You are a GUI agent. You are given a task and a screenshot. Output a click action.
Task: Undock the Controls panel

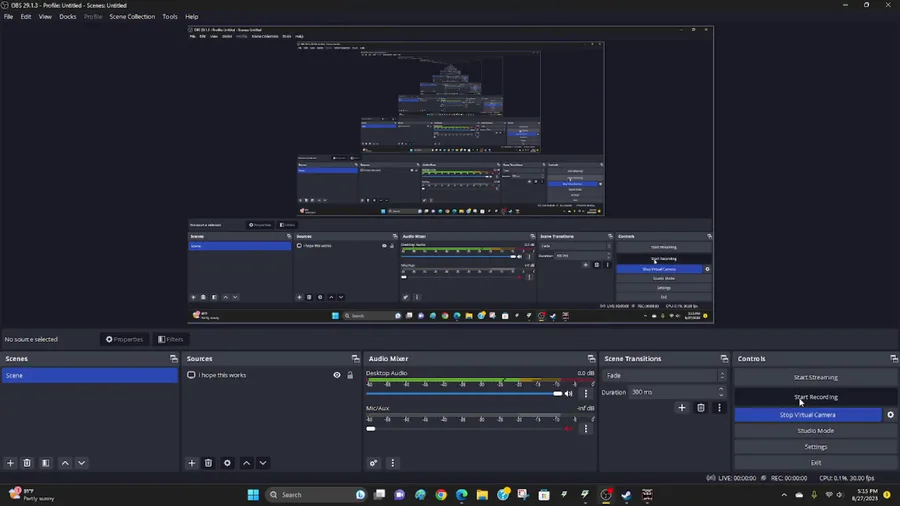(894, 359)
